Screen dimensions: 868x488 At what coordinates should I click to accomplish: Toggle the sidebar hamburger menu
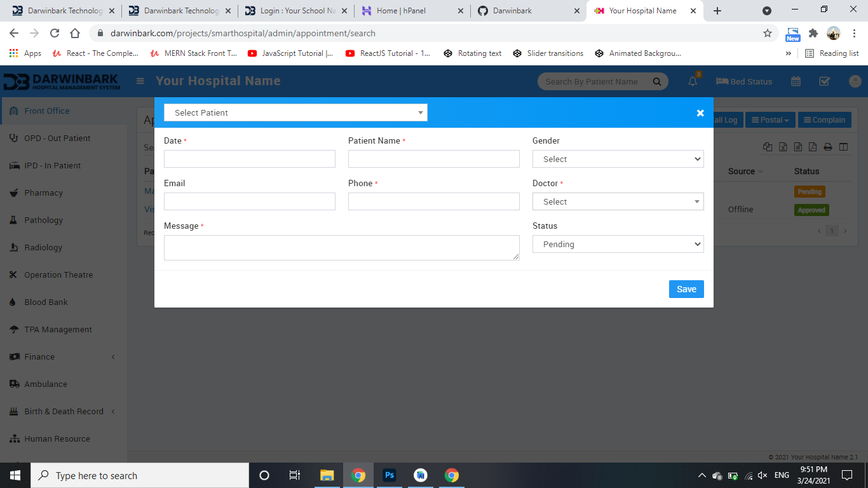point(140,81)
